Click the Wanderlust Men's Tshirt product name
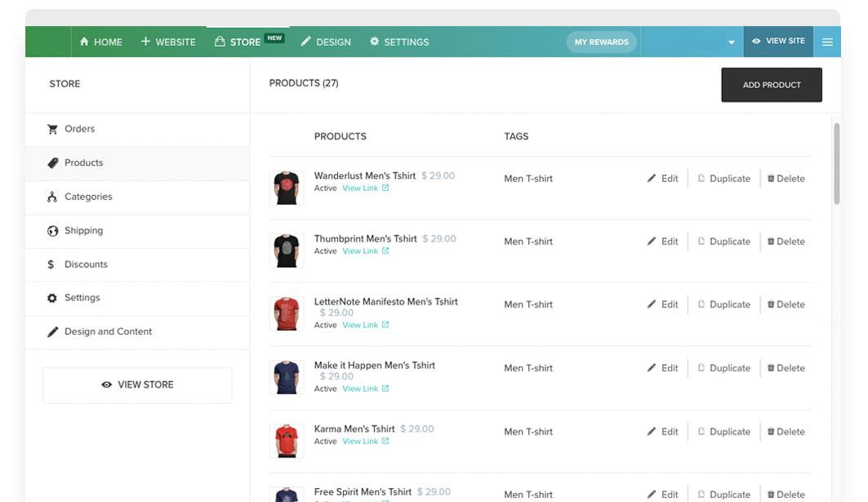Viewport: 868px width, 502px height. [365, 175]
